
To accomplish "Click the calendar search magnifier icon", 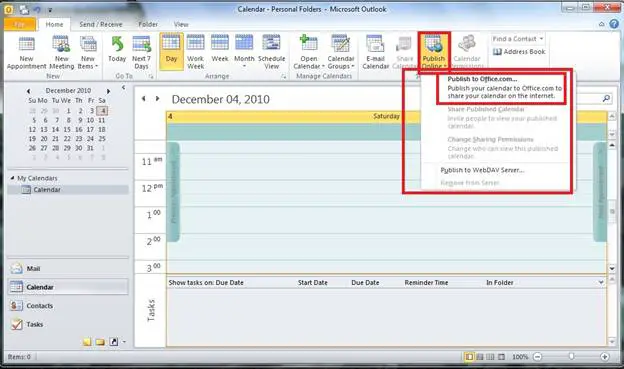I will click(606, 98).
